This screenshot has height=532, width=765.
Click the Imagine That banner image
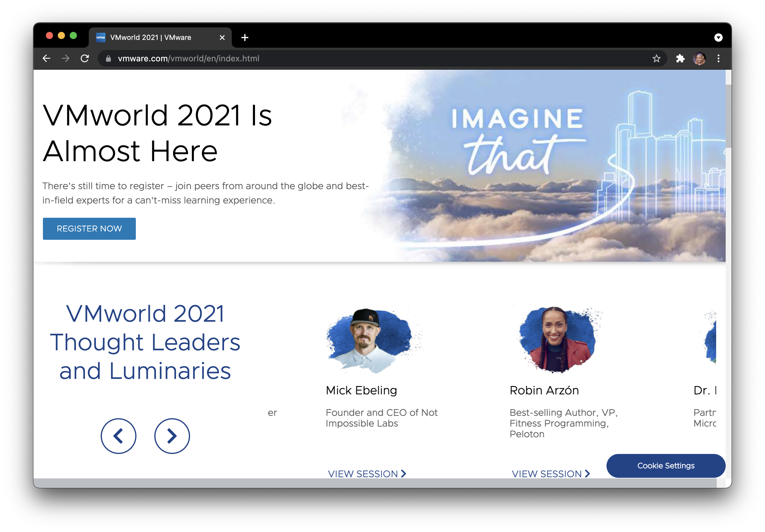[546, 166]
